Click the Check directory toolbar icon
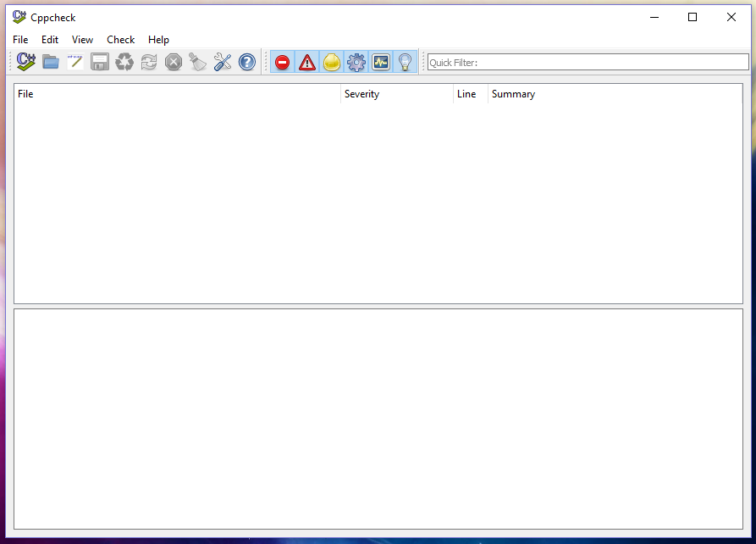The width and height of the screenshot is (756, 544). tap(26, 62)
